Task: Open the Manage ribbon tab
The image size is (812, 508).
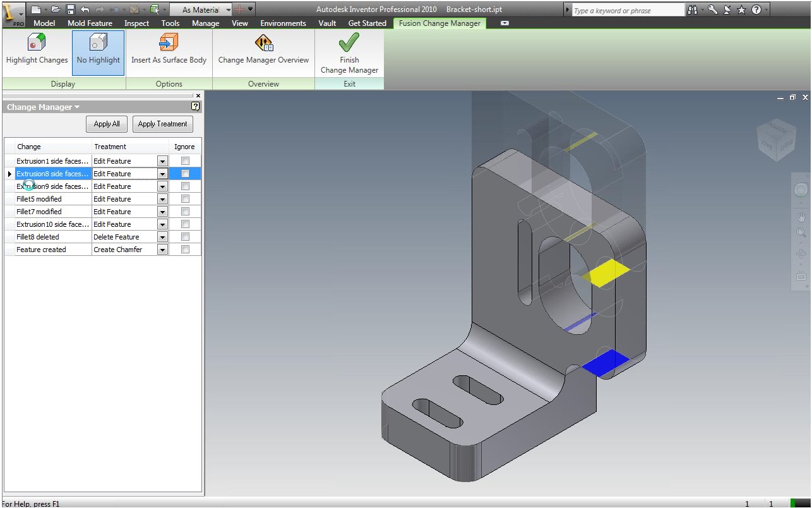Action: (x=206, y=23)
